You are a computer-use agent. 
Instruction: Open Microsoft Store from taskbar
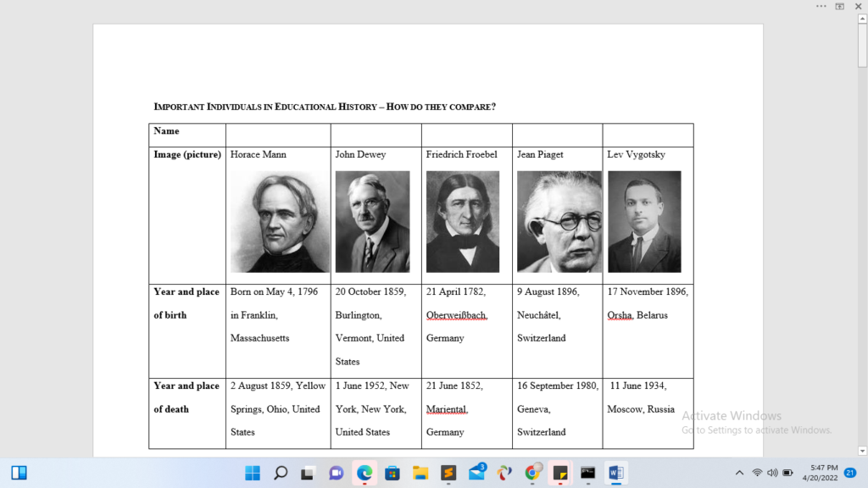click(x=392, y=473)
